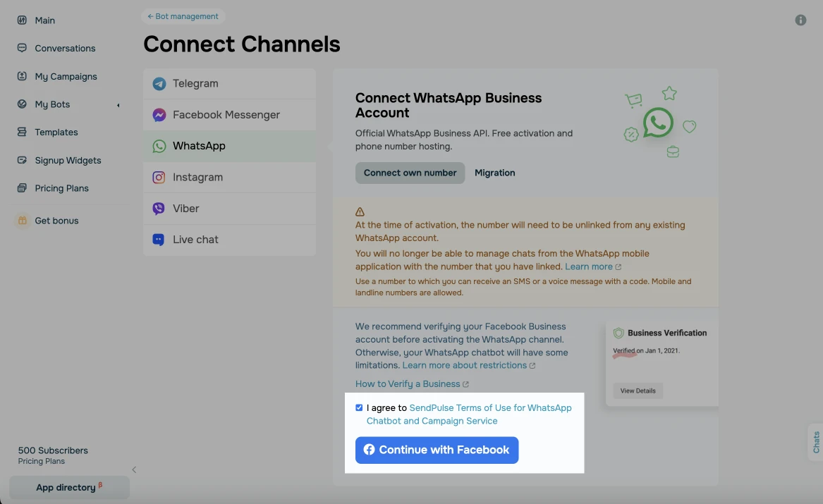This screenshot has height=504, width=823.
Task: Select the Connect own number tab
Action: coord(410,173)
